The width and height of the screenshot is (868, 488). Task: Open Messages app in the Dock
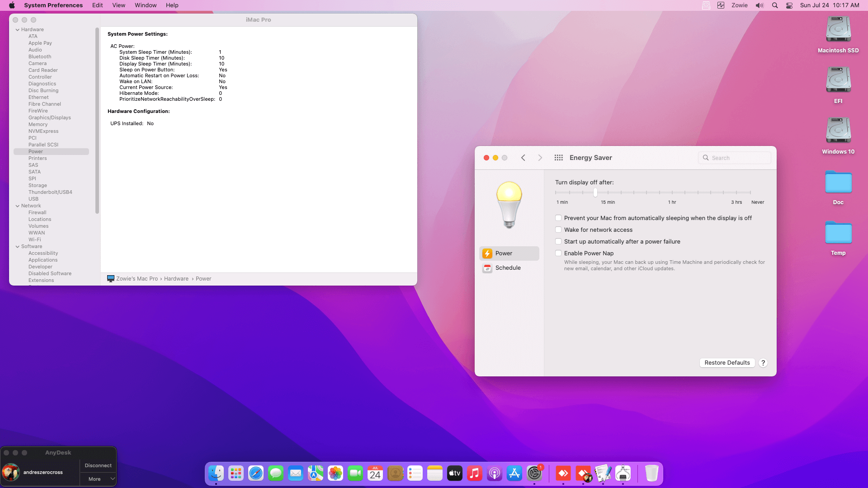[276, 473]
